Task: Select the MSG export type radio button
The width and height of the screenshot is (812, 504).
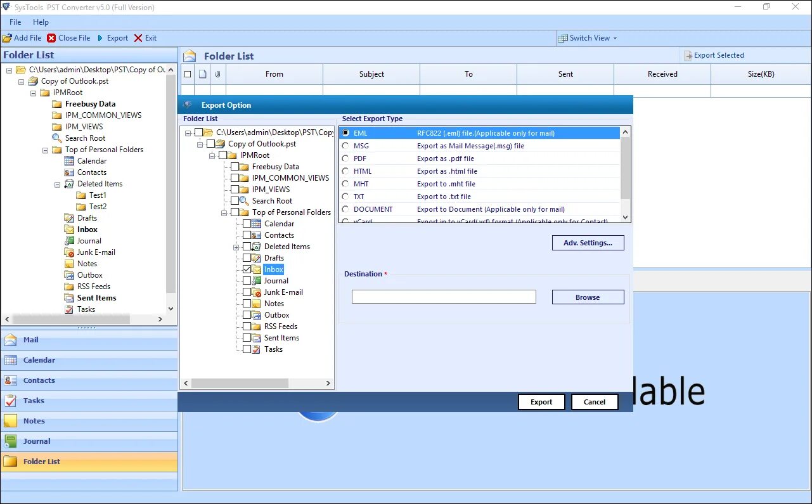Action: [x=345, y=146]
